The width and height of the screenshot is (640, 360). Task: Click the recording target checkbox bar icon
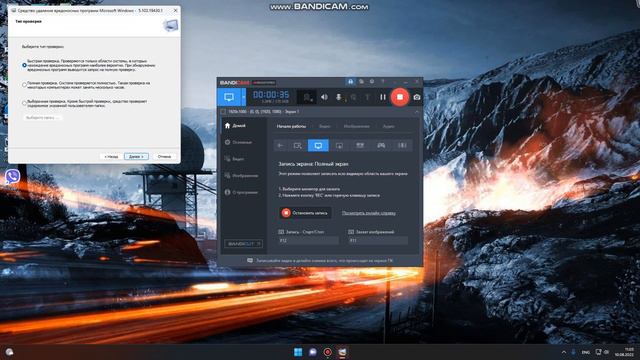tap(223, 111)
